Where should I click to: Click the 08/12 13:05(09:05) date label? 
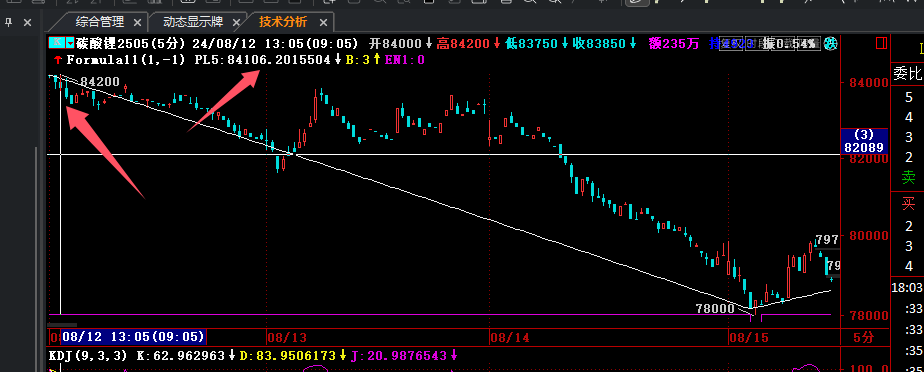[134, 337]
